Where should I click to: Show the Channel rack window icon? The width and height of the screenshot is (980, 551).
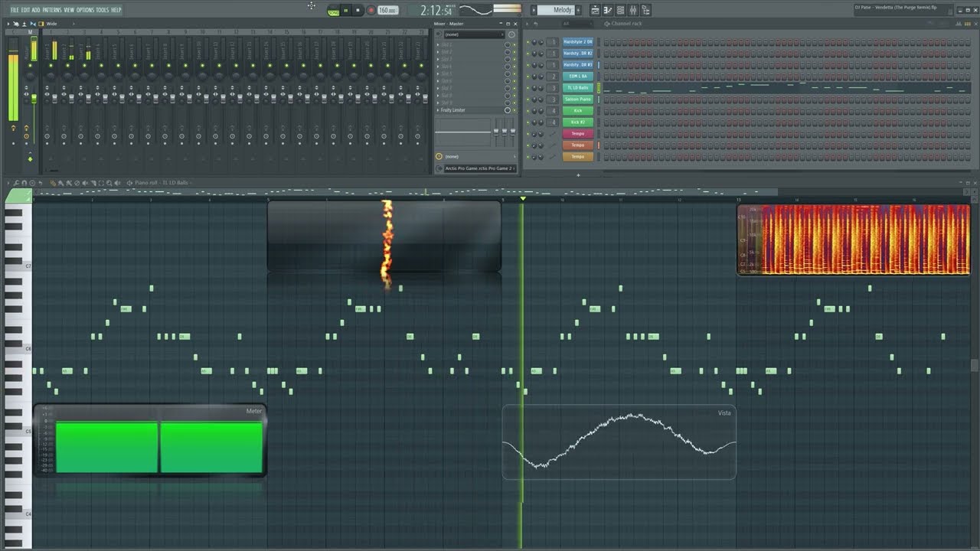coord(620,10)
